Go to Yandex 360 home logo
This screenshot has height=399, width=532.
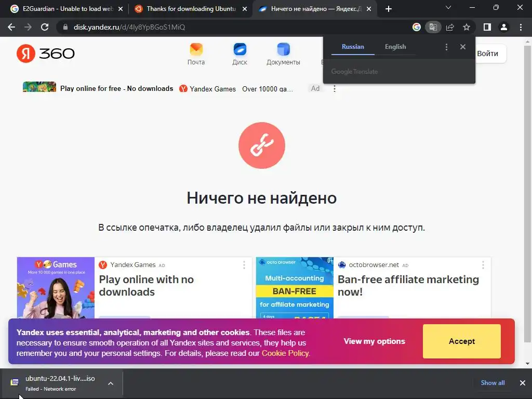tap(46, 54)
